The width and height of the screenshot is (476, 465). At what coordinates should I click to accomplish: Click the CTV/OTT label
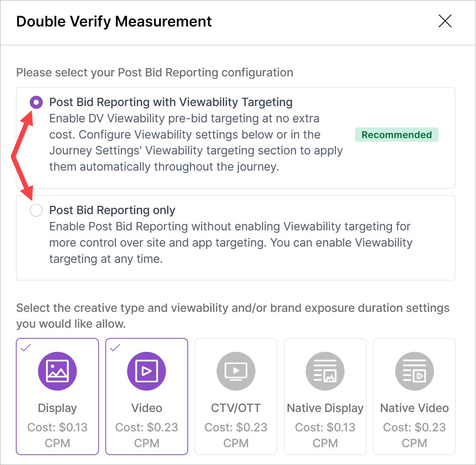point(236,408)
